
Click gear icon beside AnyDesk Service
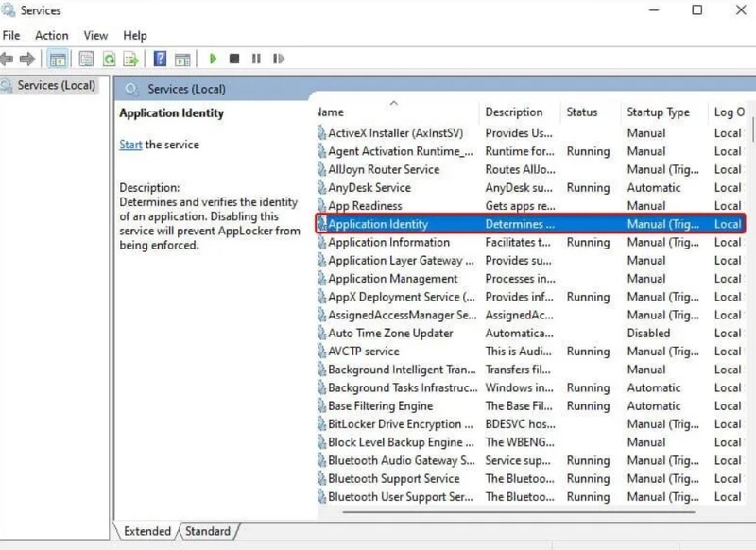(321, 187)
